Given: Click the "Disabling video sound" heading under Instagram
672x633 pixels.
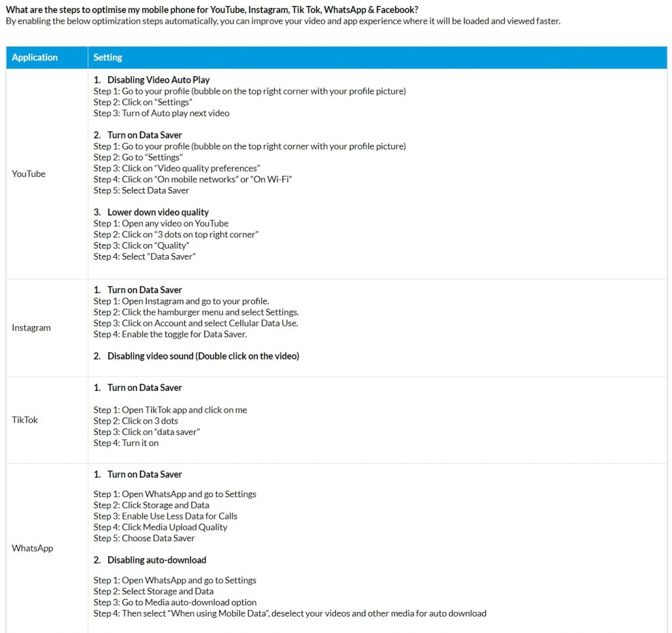Looking at the screenshot, I should 203,356.
